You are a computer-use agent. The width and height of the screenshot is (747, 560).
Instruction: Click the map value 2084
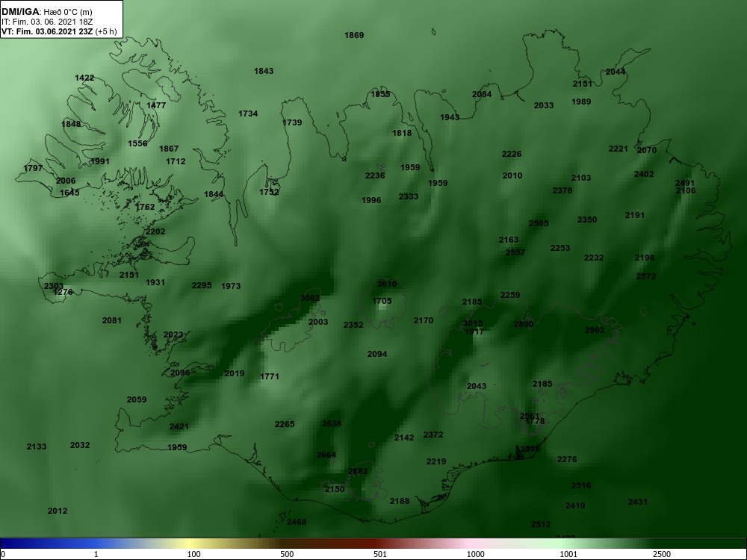click(482, 94)
